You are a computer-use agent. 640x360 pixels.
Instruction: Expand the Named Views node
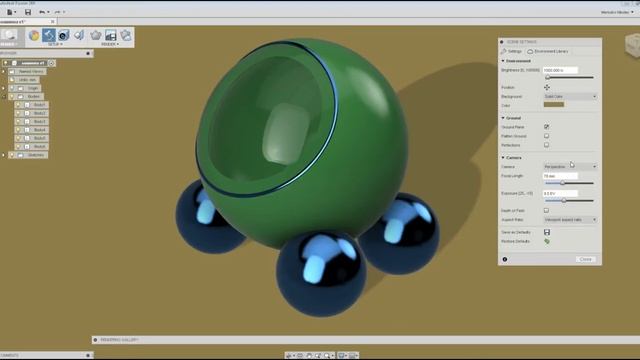[4, 71]
